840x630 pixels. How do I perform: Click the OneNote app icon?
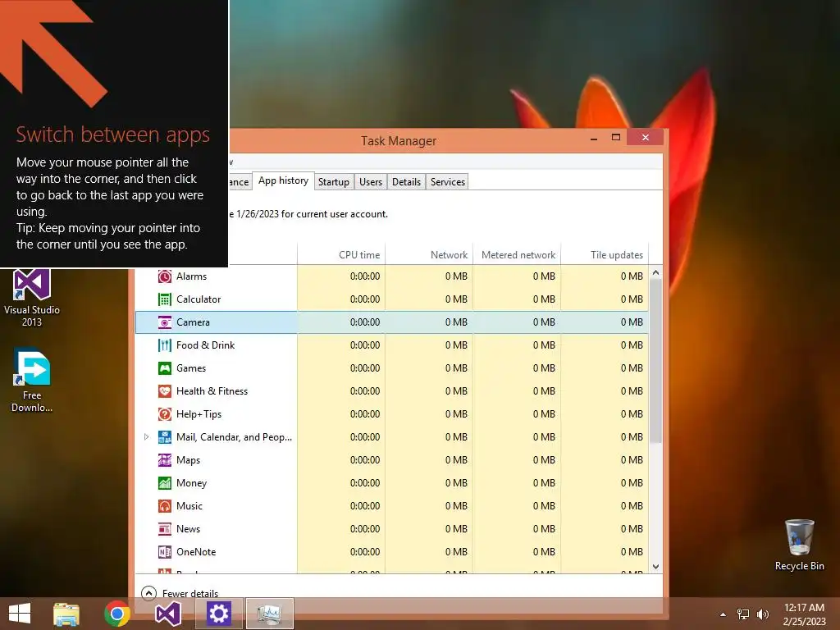tap(164, 552)
